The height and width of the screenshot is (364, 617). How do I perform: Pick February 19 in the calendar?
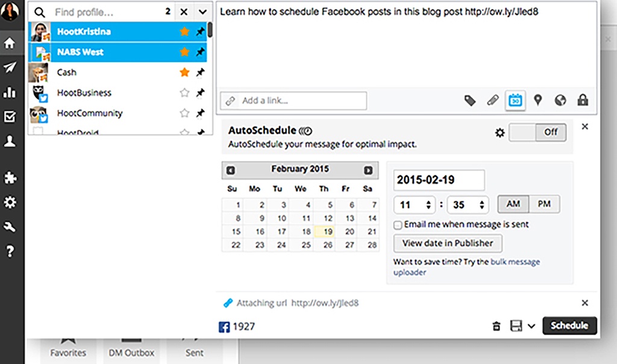325,231
